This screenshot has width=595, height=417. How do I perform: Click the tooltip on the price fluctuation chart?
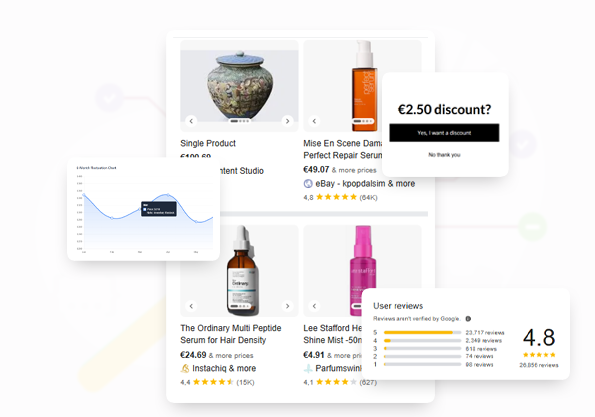click(159, 209)
